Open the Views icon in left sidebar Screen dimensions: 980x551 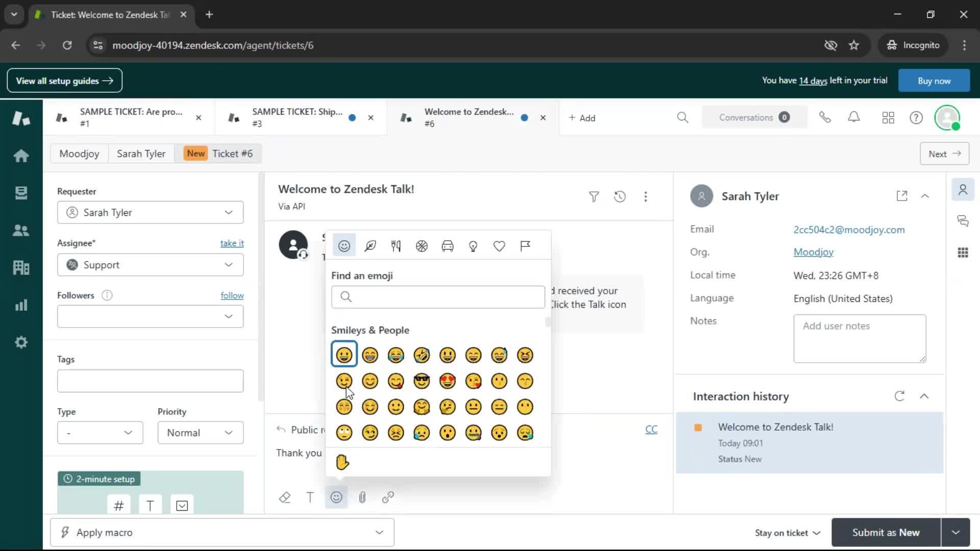[x=21, y=193]
